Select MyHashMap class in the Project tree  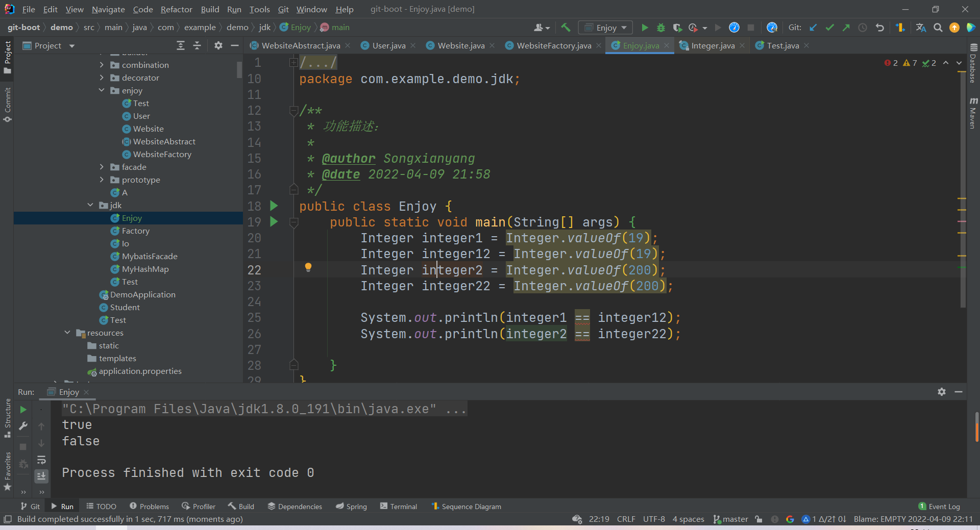pyautogui.click(x=145, y=269)
